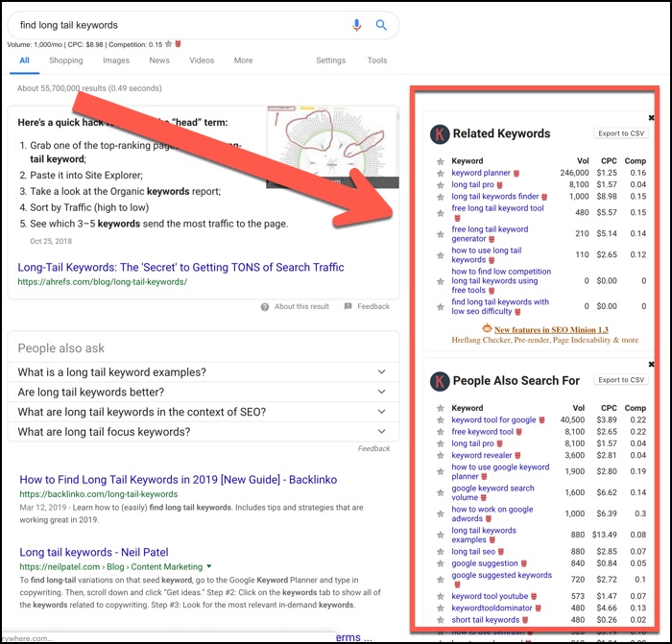Star the keywordtooldominator row

[x=440, y=608]
